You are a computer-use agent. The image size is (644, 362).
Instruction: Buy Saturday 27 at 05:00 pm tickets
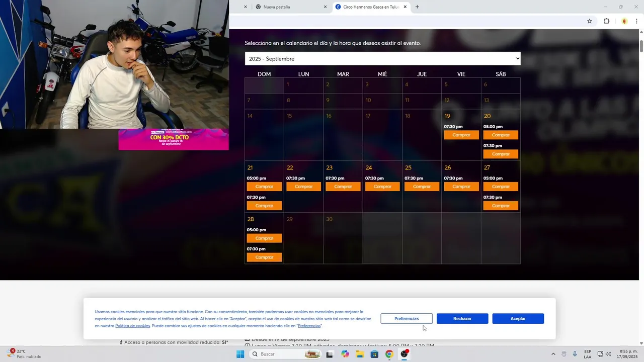(x=501, y=187)
